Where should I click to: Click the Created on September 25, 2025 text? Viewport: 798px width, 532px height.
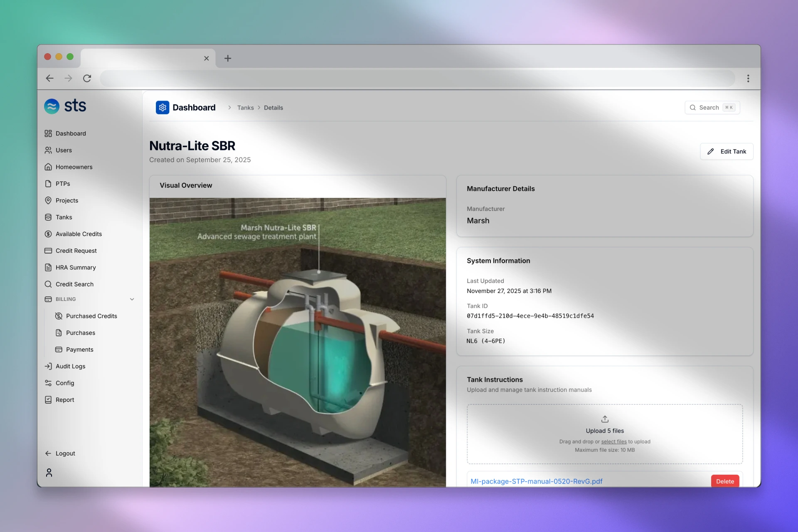(x=200, y=160)
